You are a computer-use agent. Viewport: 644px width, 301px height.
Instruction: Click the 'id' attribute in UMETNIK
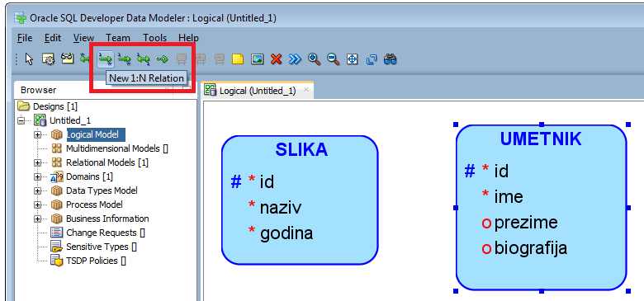click(501, 171)
